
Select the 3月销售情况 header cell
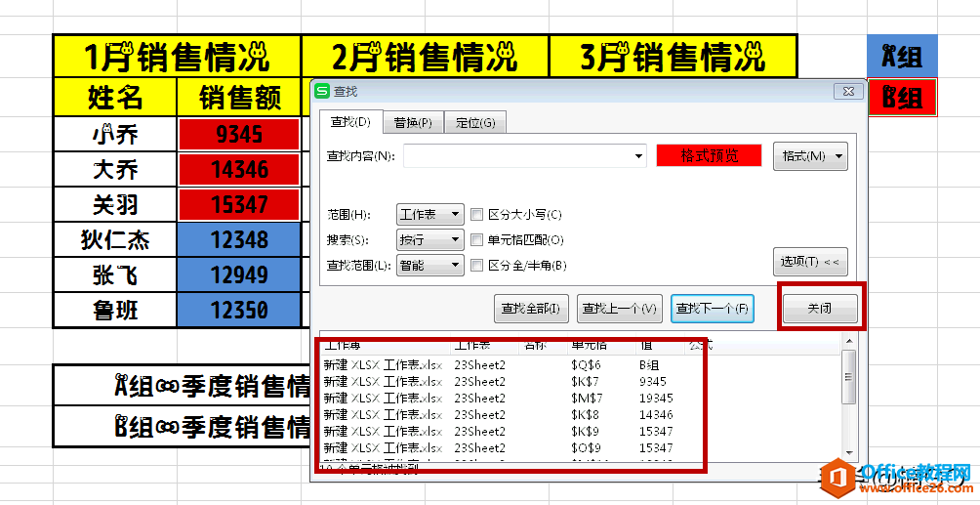tap(674, 57)
